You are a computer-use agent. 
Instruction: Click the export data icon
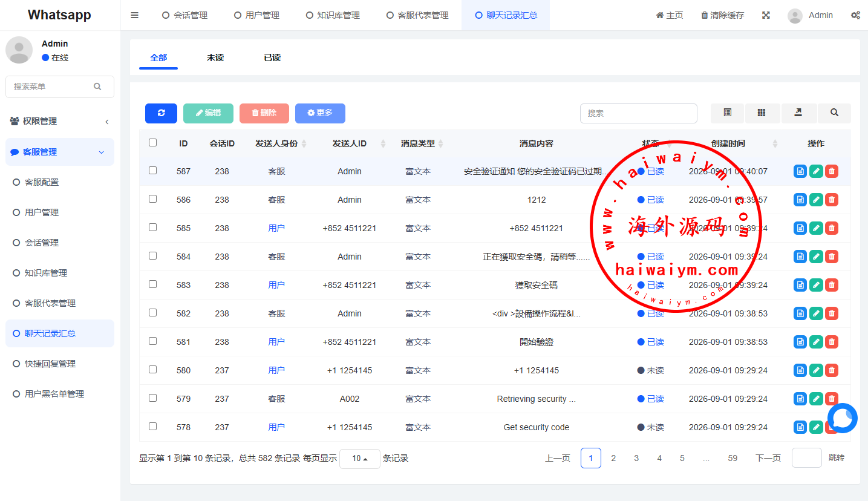(798, 113)
